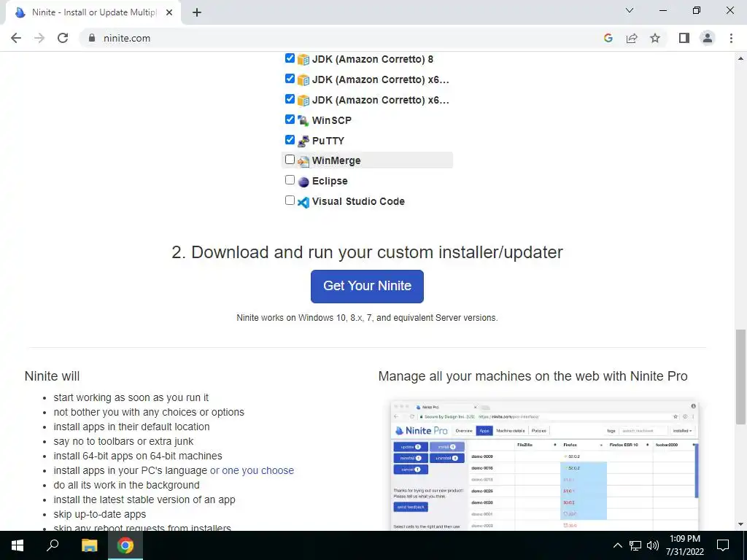Select the Ninite browser tab
This screenshot has width=747, height=560.
[93, 12]
